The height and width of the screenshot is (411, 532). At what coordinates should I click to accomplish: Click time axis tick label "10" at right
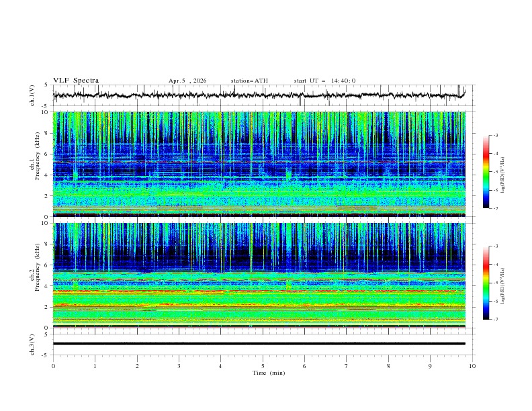[472, 366]
